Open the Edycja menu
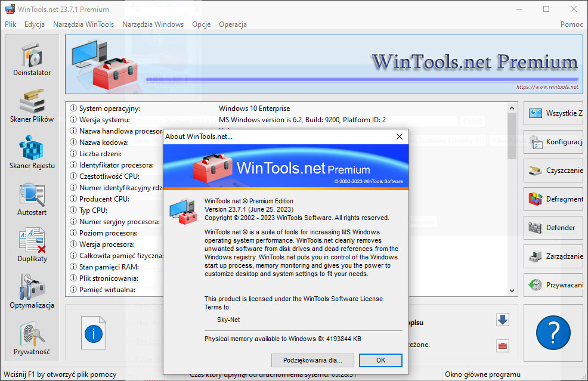 (35, 24)
